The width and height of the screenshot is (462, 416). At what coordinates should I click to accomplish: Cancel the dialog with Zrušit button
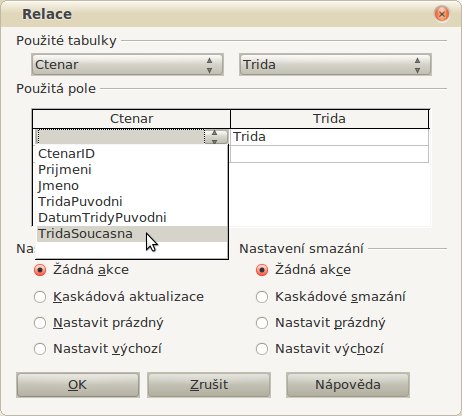pos(209,385)
